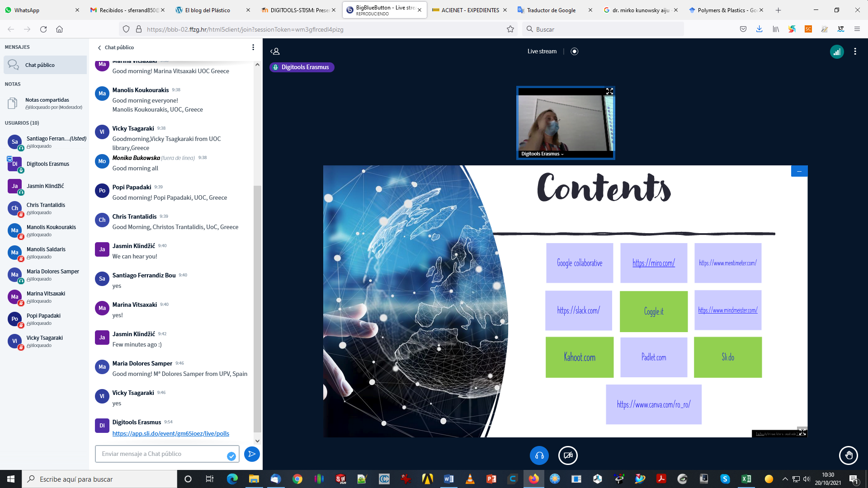
Task: Click the raise hand icon
Action: click(x=848, y=455)
